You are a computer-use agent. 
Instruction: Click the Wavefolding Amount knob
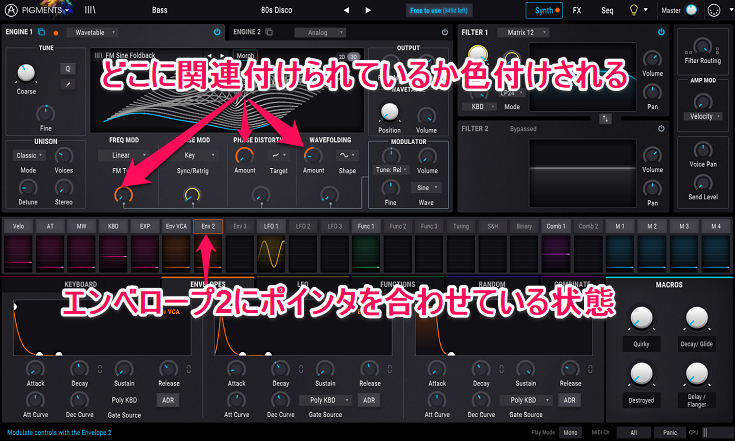click(313, 156)
